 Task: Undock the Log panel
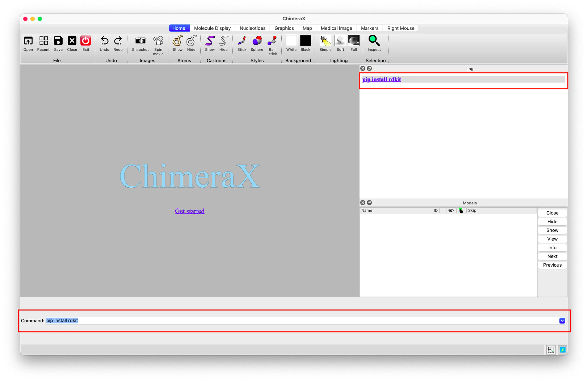(x=369, y=68)
